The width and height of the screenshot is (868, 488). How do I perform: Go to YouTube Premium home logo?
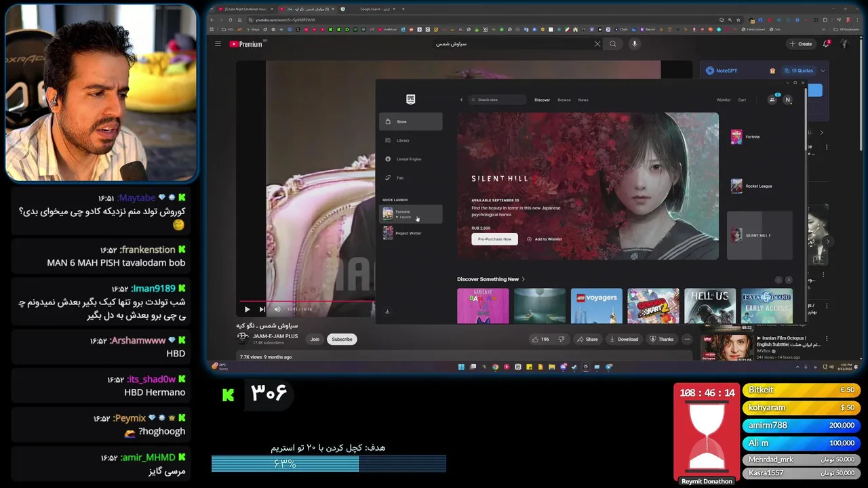[x=246, y=44]
